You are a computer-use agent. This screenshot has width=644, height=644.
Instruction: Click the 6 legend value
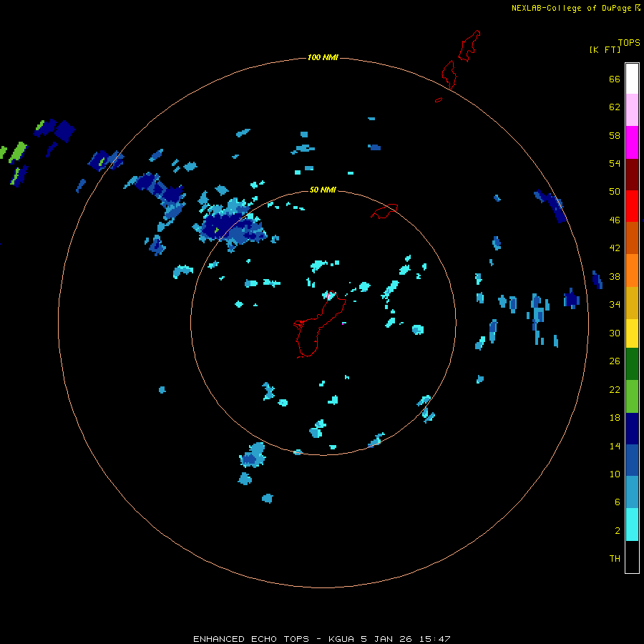pos(617,502)
